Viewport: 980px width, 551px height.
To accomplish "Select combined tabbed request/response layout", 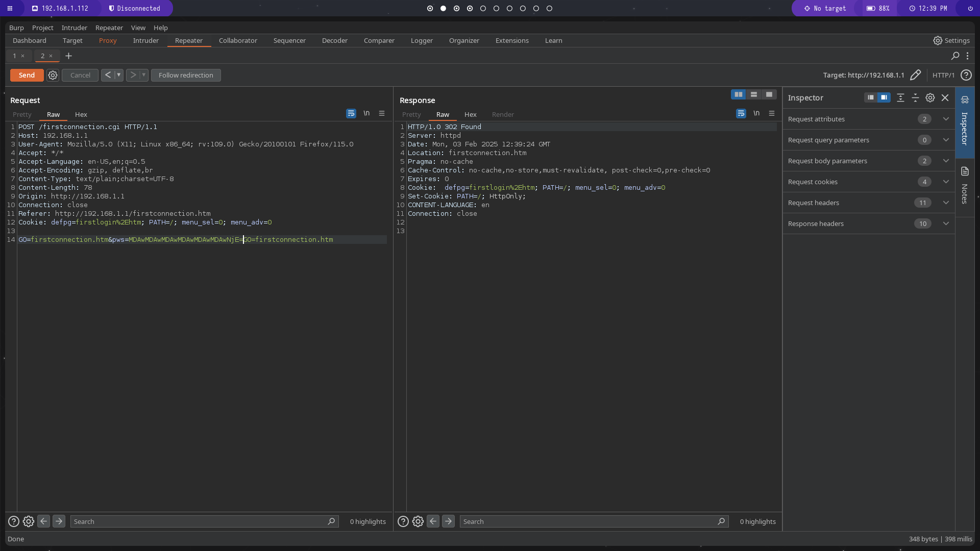I will pos(769,94).
